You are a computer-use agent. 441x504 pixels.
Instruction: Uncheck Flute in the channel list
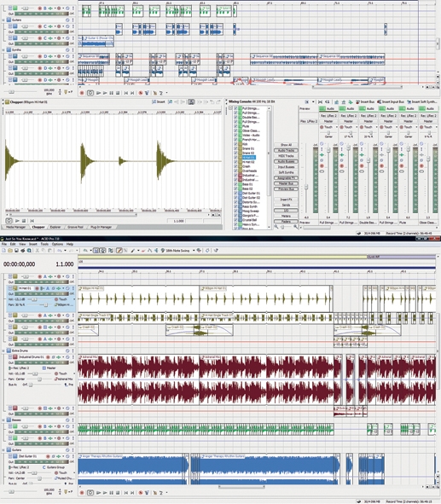(235, 126)
